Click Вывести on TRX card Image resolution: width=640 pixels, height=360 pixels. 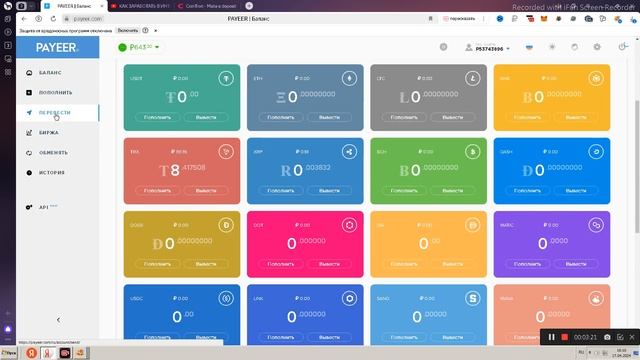coord(206,191)
